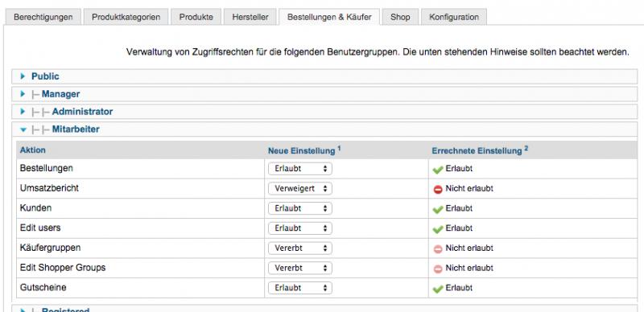Click the Bestellungen & Käufer tab

pos(329,17)
